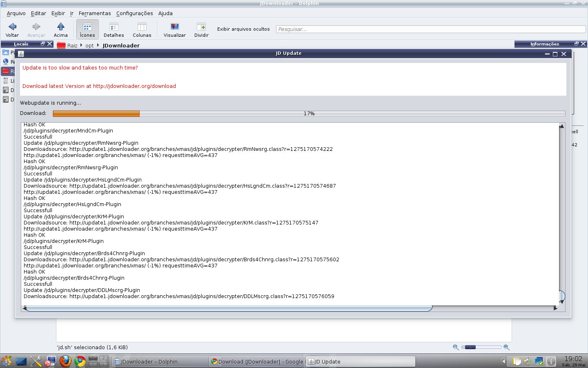The width and height of the screenshot is (588, 368).
Task: Click 'jd.sh' selecionado status text
Action: click(92, 348)
